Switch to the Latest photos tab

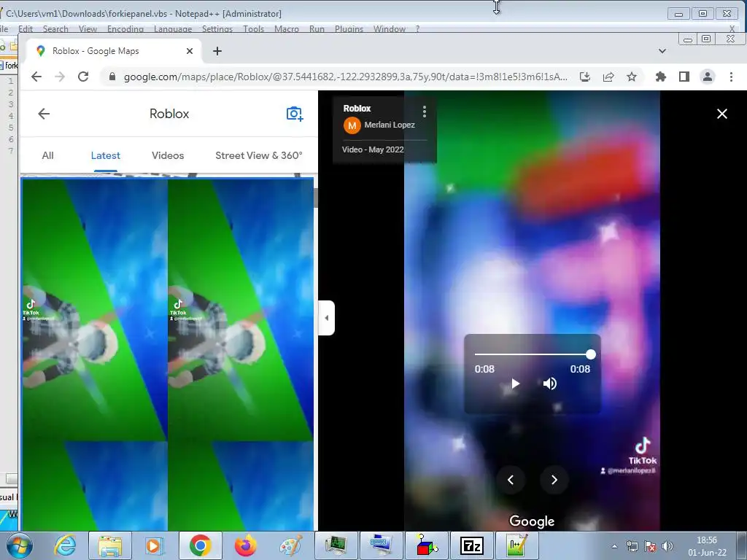(105, 155)
